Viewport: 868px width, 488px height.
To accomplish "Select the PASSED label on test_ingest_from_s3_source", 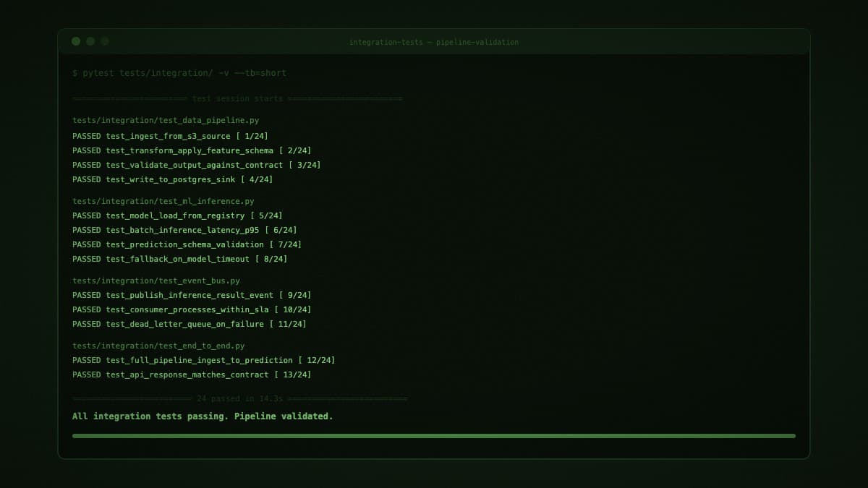I will click(86, 136).
